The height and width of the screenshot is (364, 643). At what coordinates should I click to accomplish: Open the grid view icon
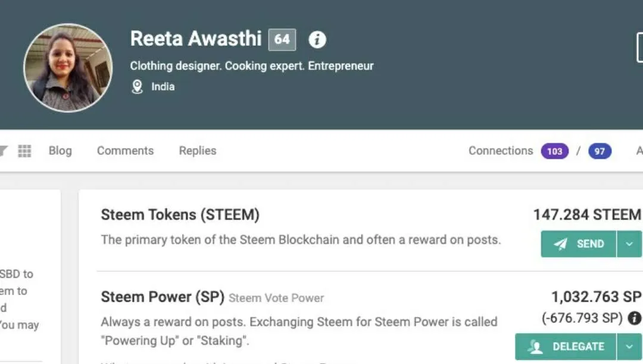click(24, 151)
